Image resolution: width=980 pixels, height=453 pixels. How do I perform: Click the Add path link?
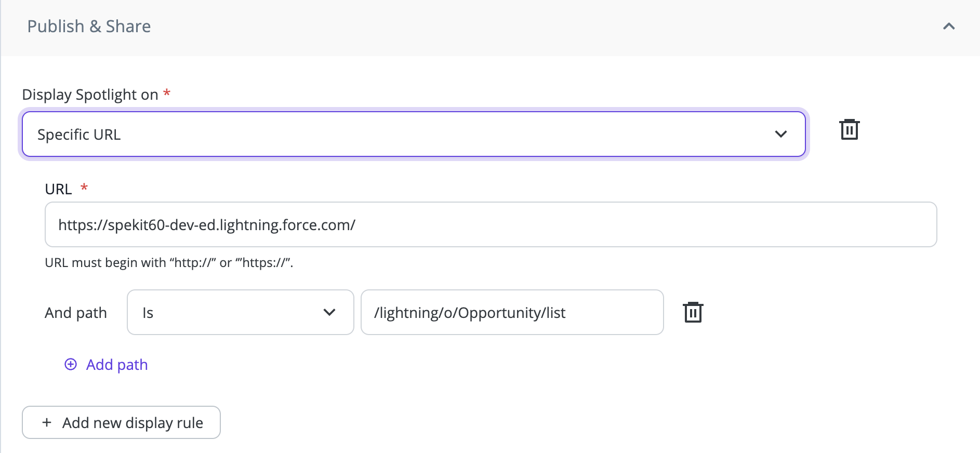[x=117, y=365]
